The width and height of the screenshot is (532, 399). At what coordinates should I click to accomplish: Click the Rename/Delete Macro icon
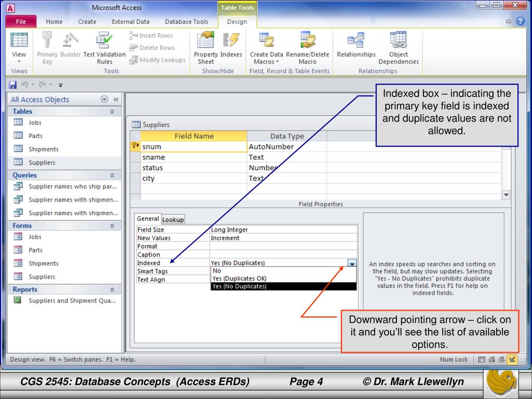coord(308,47)
